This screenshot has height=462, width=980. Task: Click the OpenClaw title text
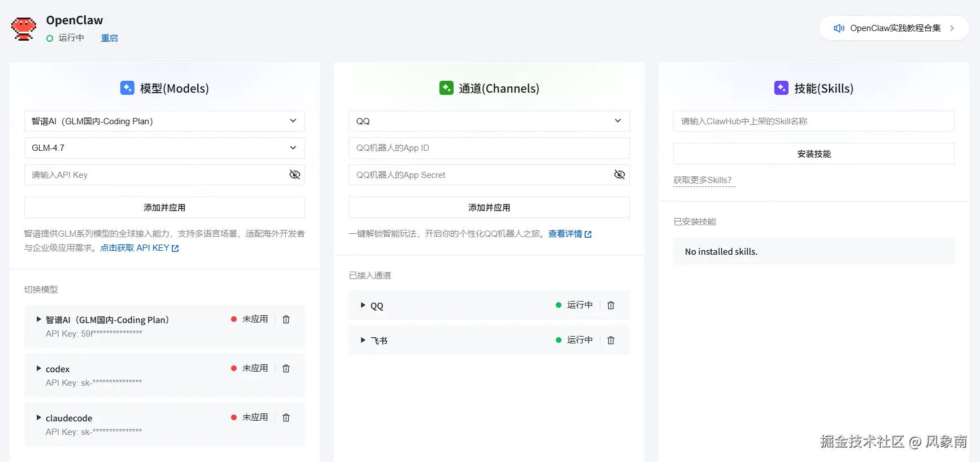click(75, 20)
